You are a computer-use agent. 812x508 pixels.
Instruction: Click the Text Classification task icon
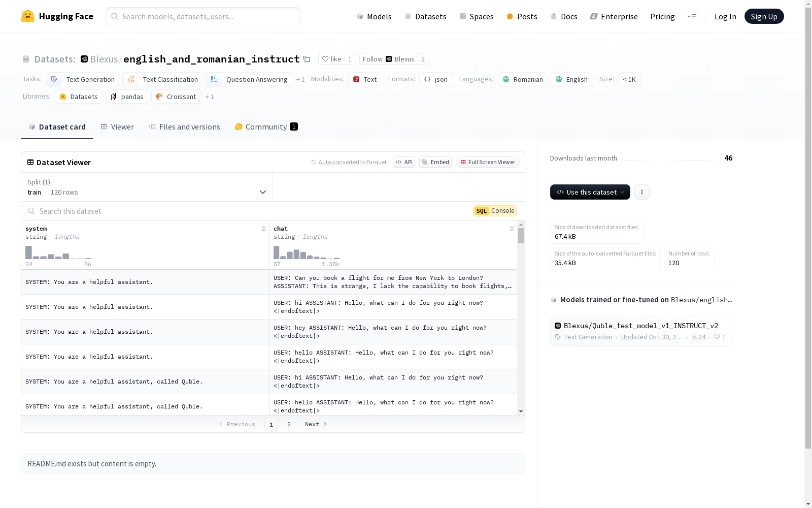pyautogui.click(x=131, y=79)
